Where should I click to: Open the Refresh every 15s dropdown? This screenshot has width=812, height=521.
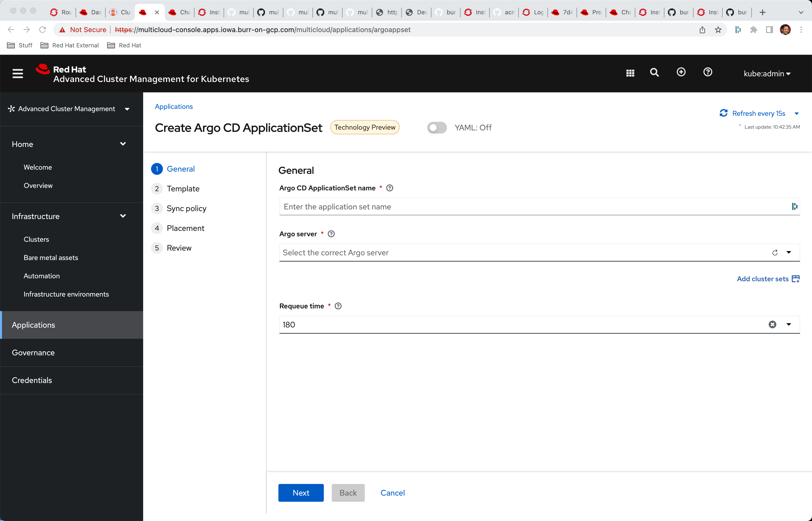(x=796, y=114)
